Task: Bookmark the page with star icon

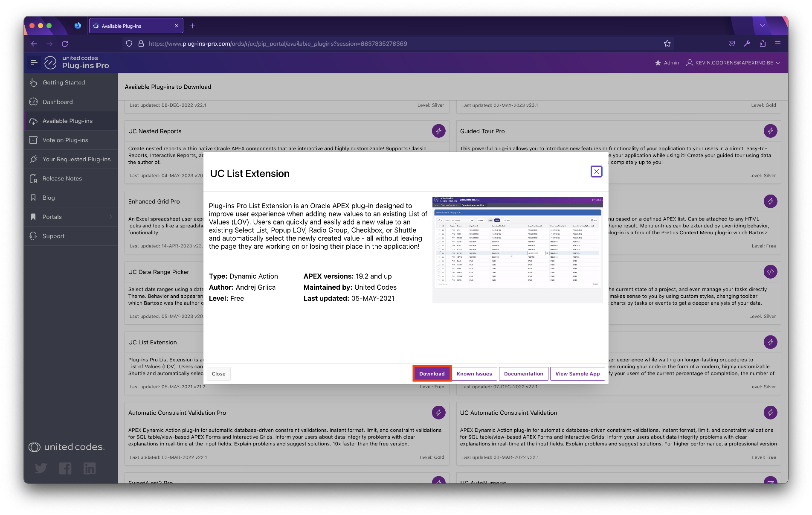Action: (x=667, y=44)
